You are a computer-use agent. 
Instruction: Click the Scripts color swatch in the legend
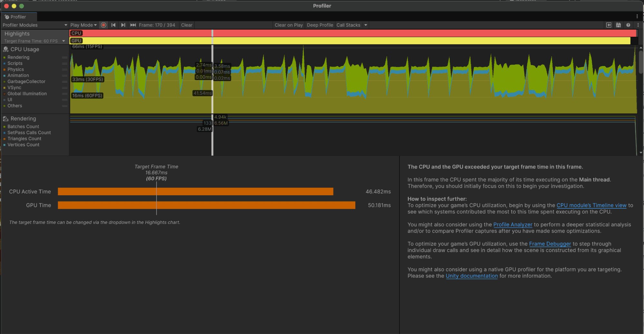tap(4, 63)
